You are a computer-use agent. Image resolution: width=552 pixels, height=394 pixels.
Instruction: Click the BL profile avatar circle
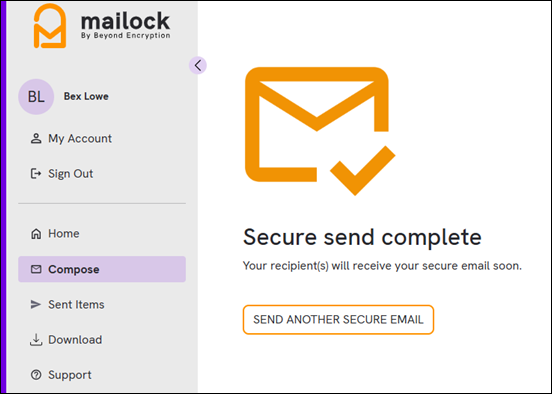tap(36, 96)
